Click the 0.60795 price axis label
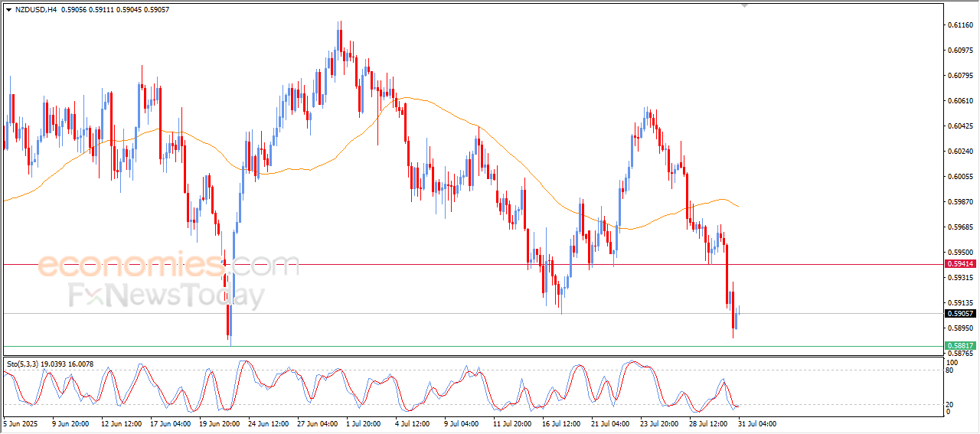 pyautogui.click(x=960, y=76)
